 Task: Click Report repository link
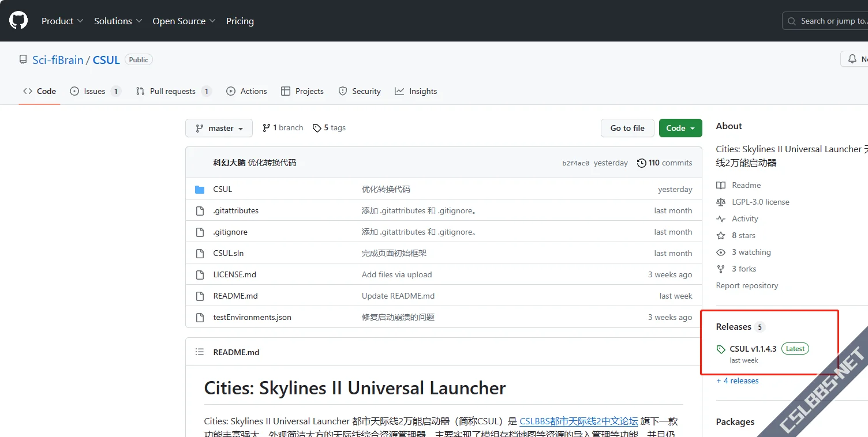[x=747, y=285]
